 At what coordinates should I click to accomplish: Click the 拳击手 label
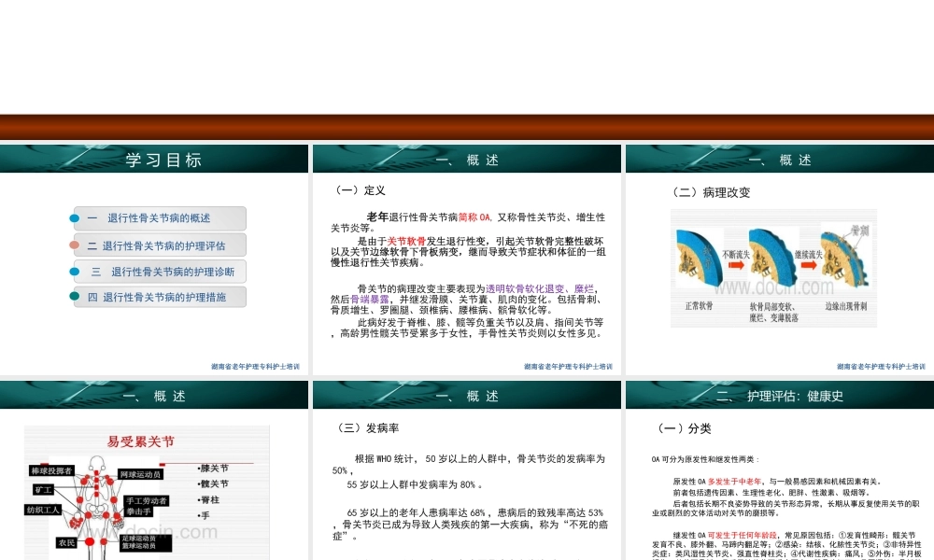(x=138, y=511)
